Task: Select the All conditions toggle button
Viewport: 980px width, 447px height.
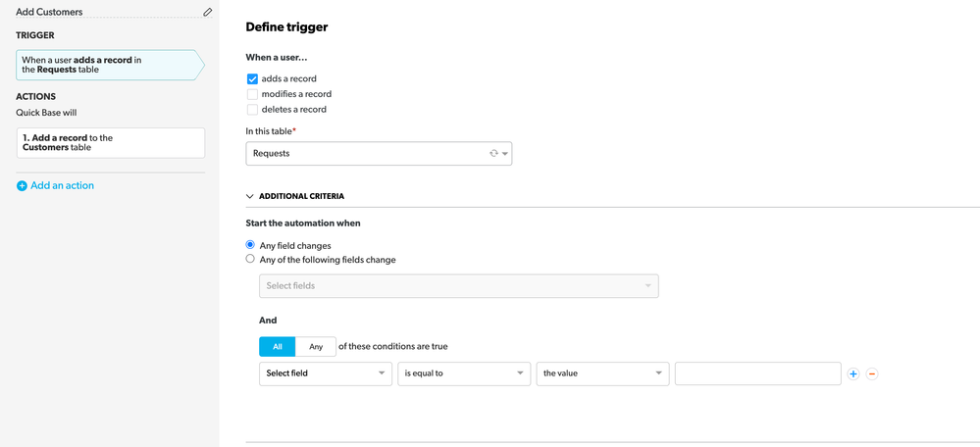Action: pos(278,346)
